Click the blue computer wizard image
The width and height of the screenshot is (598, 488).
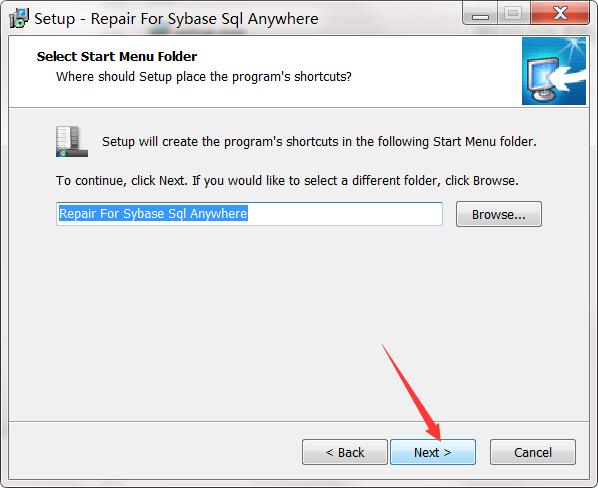[554, 71]
